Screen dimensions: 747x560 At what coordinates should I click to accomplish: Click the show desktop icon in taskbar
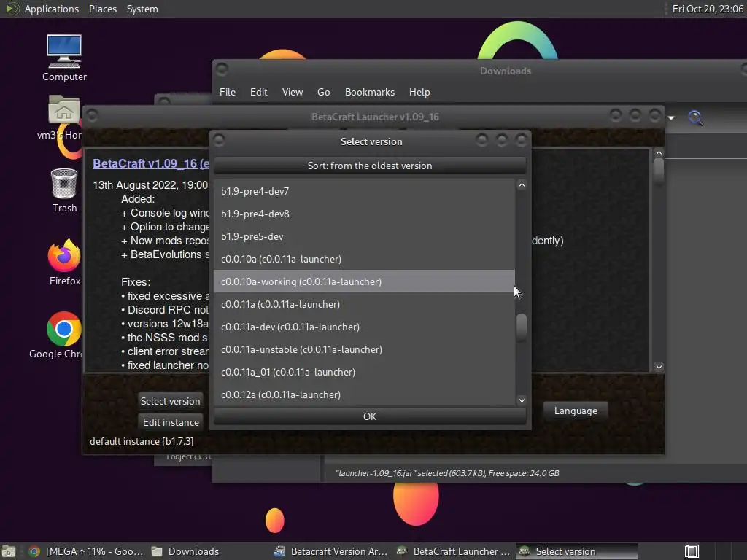[x=9, y=551]
